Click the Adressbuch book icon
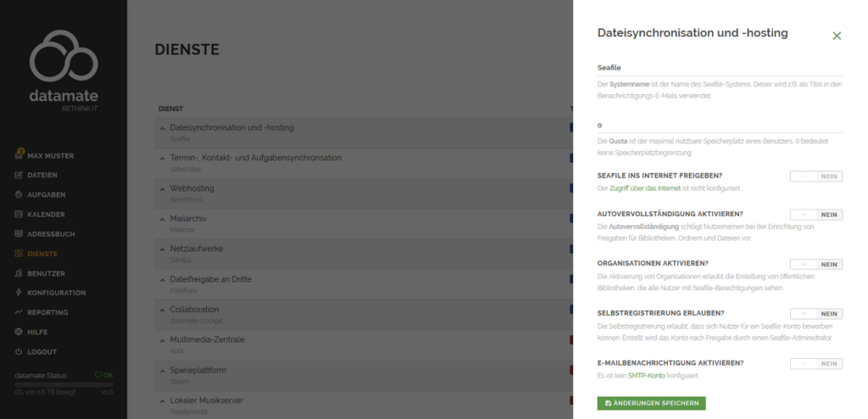 pyautogui.click(x=19, y=234)
